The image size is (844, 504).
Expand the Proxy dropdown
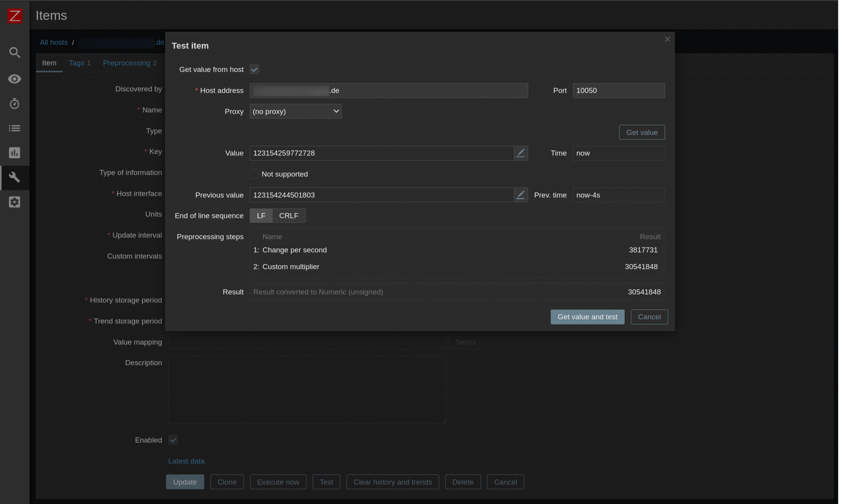[296, 111]
